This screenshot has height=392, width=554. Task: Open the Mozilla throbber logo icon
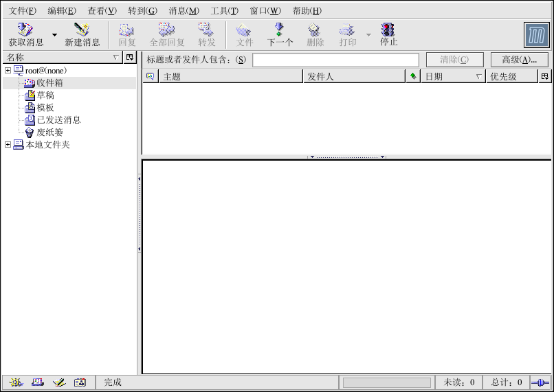(x=536, y=35)
